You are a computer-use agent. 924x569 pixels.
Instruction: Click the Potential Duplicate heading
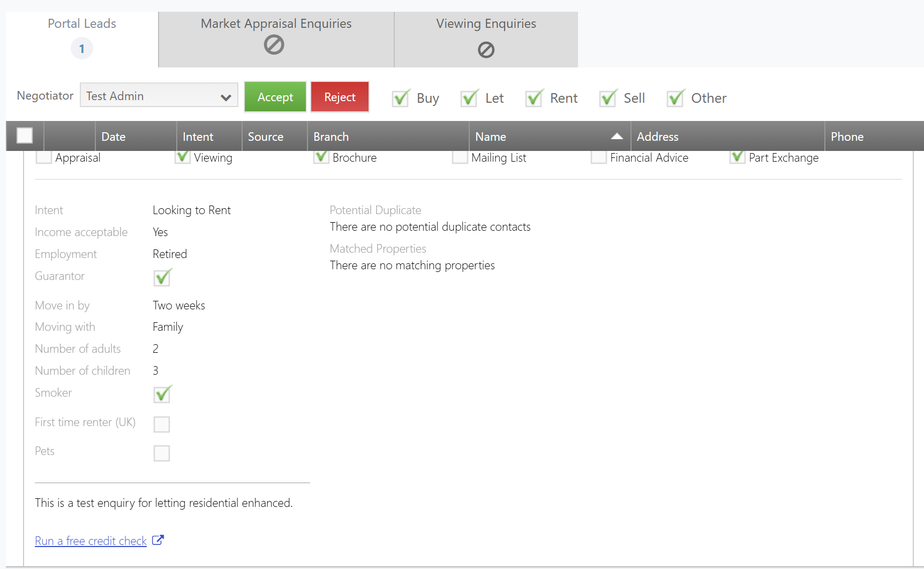point(375,210)
